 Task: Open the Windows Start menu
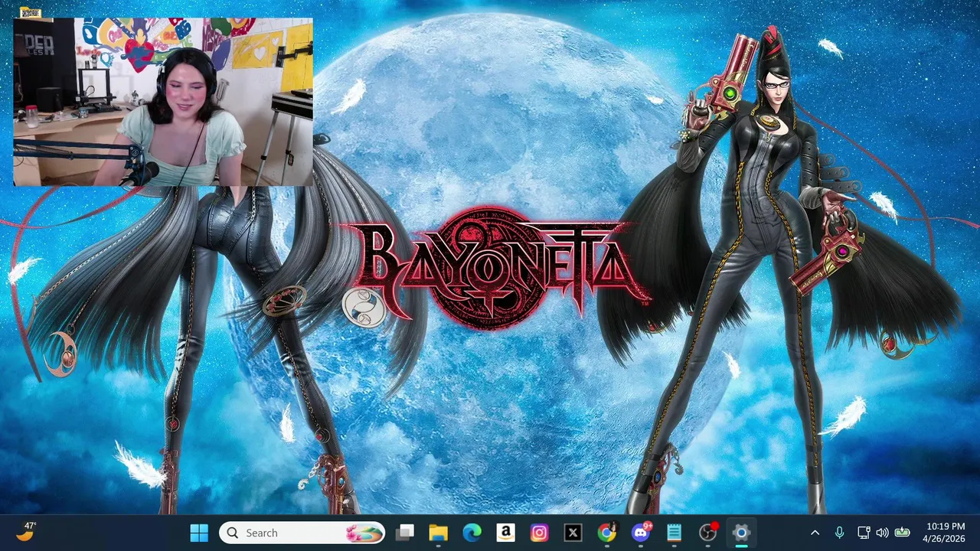[x=199, y=533]
